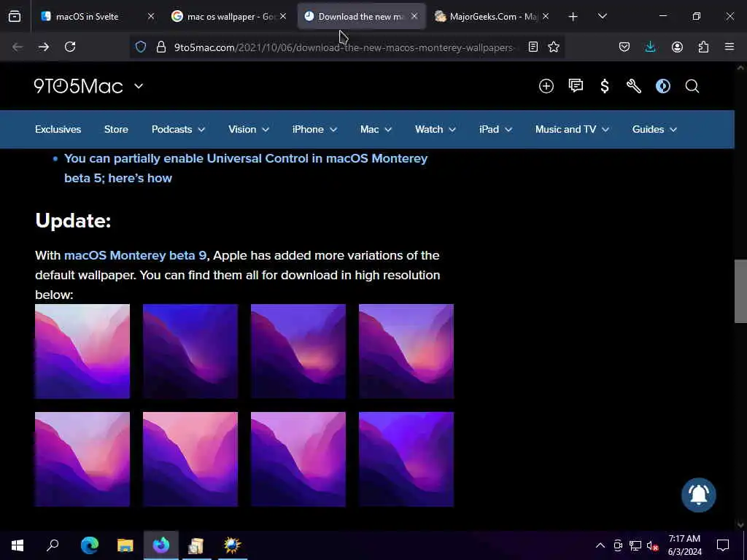Viewport: 747px width, 560px height.
Task: Show site security padlock info
Action: (x=161, y=47)
